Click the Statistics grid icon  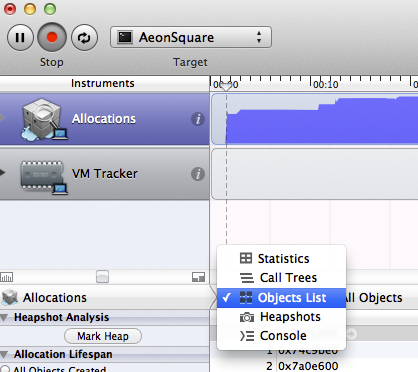click(x=246, y=258)
